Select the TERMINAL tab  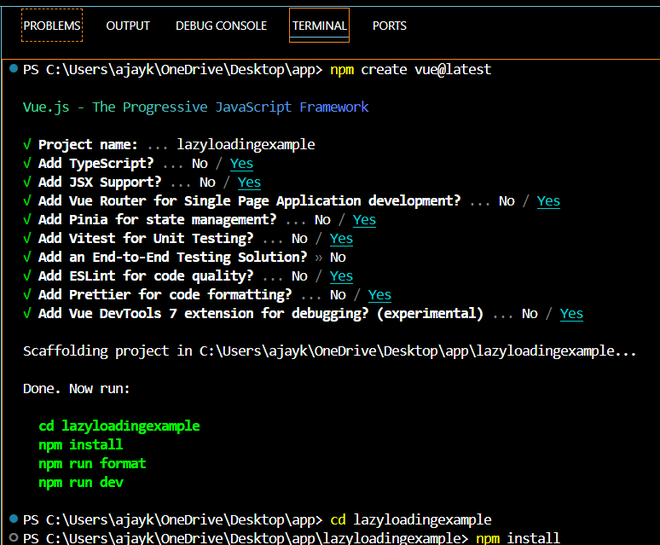319,25
